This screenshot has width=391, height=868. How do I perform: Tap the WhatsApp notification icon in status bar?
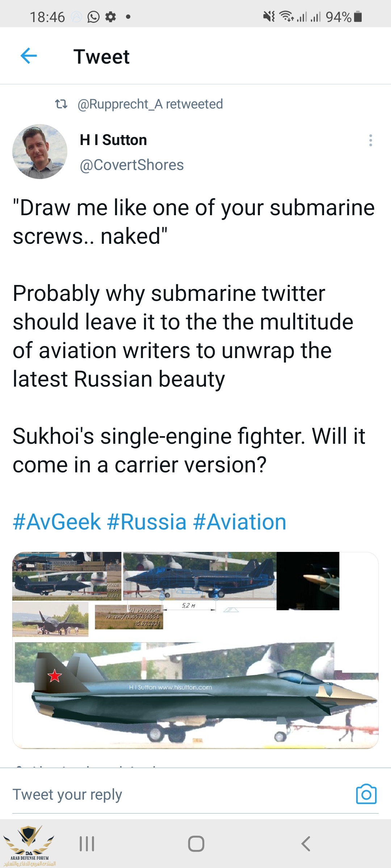93,17
